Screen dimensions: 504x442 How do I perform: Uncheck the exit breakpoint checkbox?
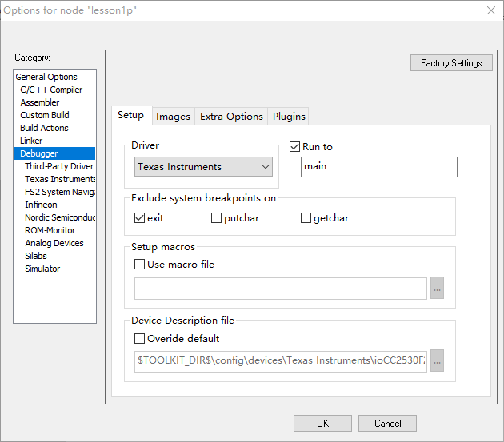coord(140,218)
